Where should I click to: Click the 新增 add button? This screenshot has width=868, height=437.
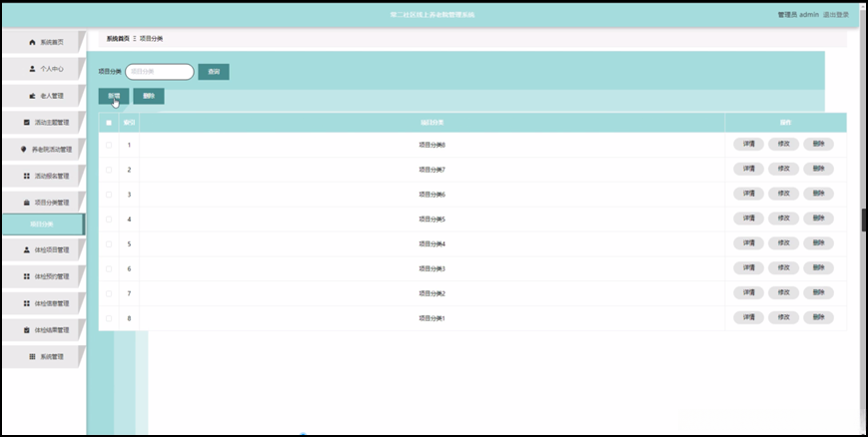pyautogui.click(x=114, y=96)
